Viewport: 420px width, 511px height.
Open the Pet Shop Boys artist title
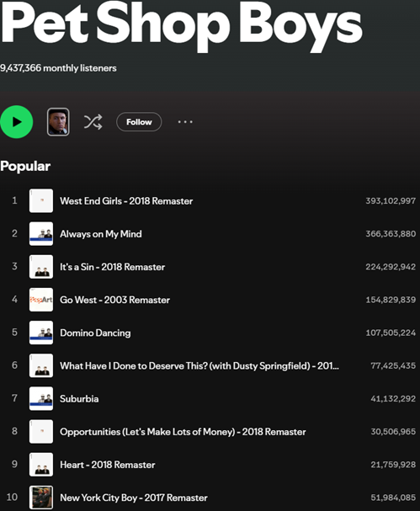click(181, 27)
